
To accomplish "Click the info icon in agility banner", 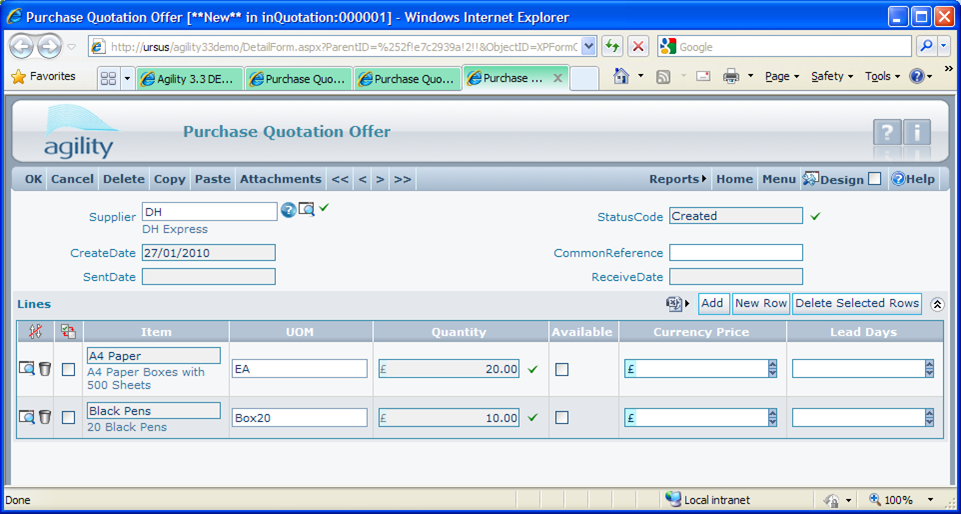I will 917,133.
